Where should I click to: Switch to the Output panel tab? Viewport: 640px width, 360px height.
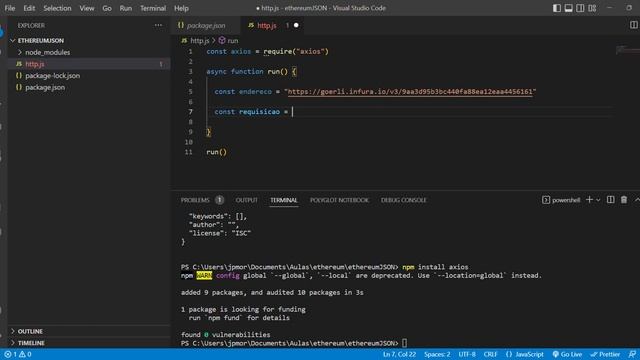coord(247,200)
